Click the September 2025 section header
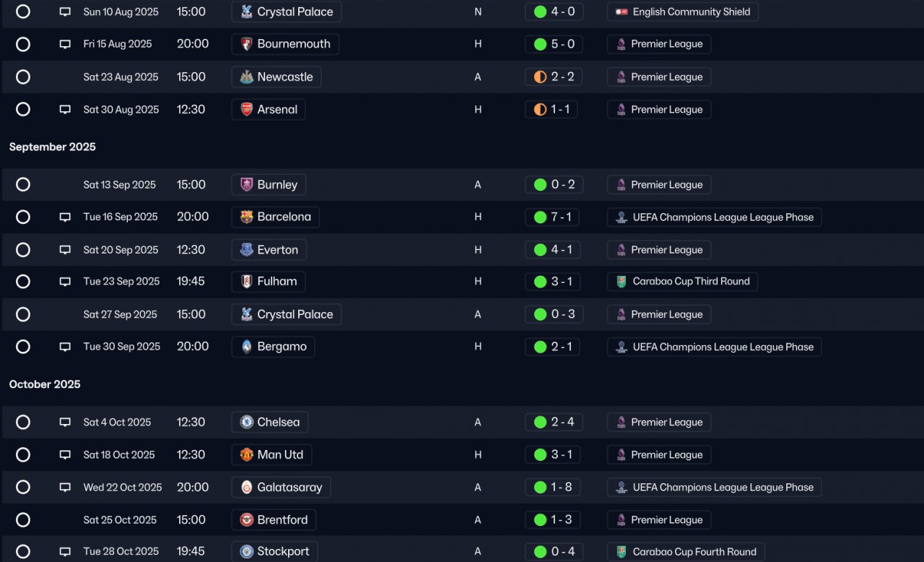The height and width of the screenshot is (562, 924). pyautogui.click(x=53, y=147)
